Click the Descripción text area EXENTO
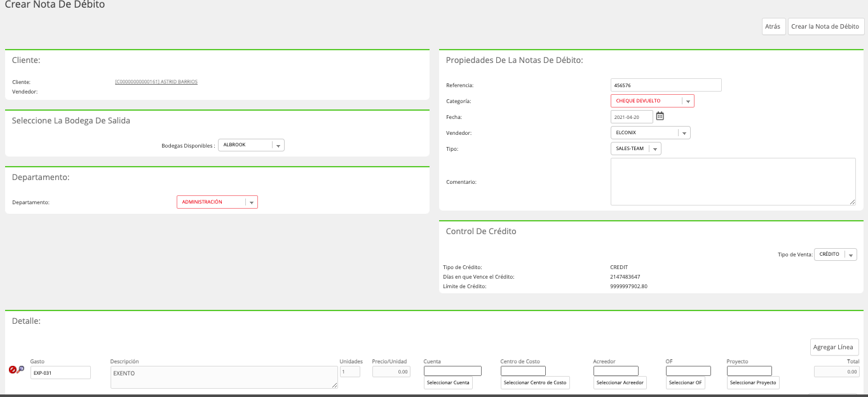This screenshot has height=397, width=868. tap(224, 377)
